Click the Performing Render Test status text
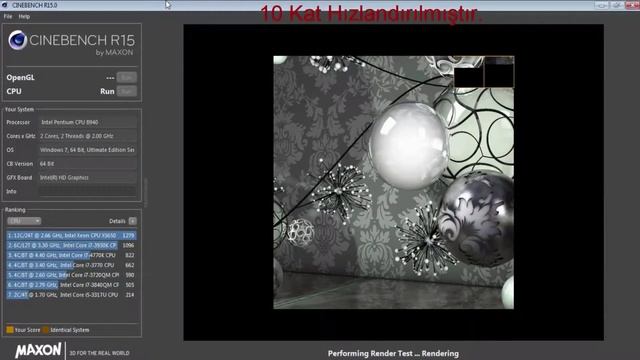The height and width of the screenshot is (360, 640). point(393,353)
